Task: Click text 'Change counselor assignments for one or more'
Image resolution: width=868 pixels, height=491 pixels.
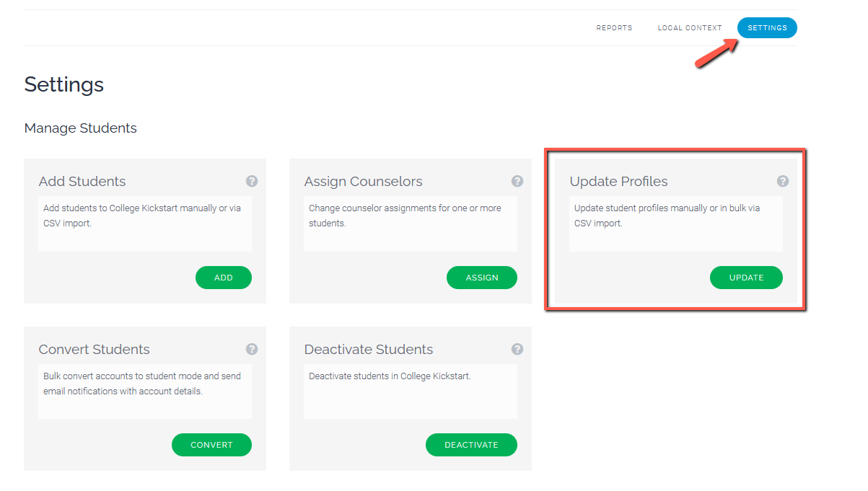Action: [405, 208]
